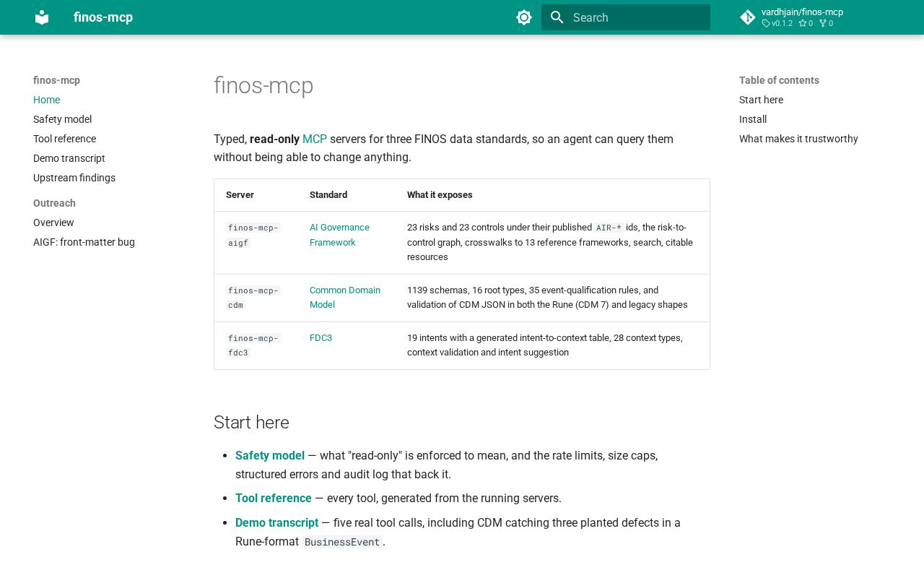924x578 pixels.
Task: Click the stars count icon
Action: [802, 23]
